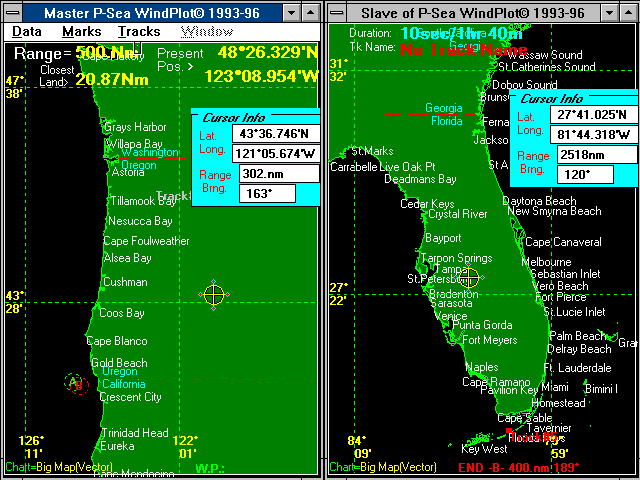Click the Master window title bar
The width and height of the screenshot is (640, 480).
click(152, 13)
